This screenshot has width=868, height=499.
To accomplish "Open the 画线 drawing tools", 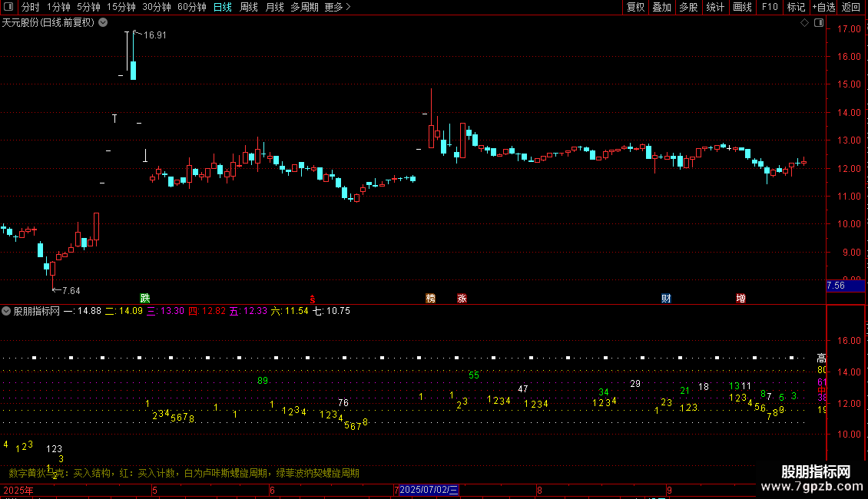I will click(742, 7).
